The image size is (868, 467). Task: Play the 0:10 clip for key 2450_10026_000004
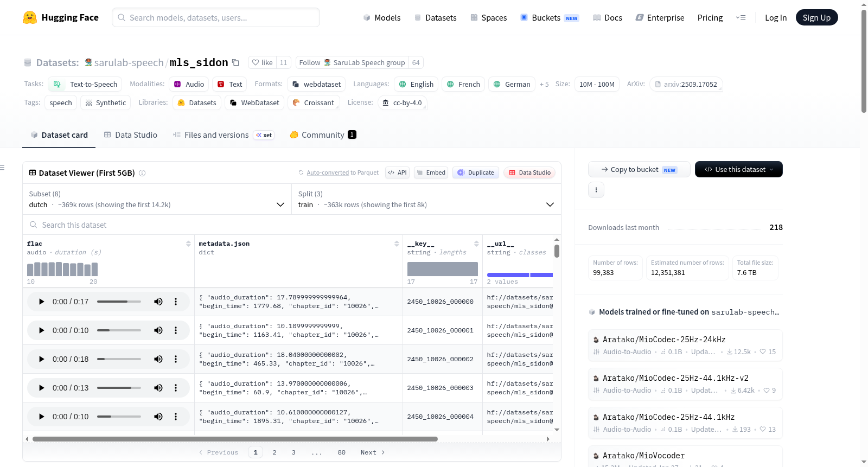click(41, 417)
